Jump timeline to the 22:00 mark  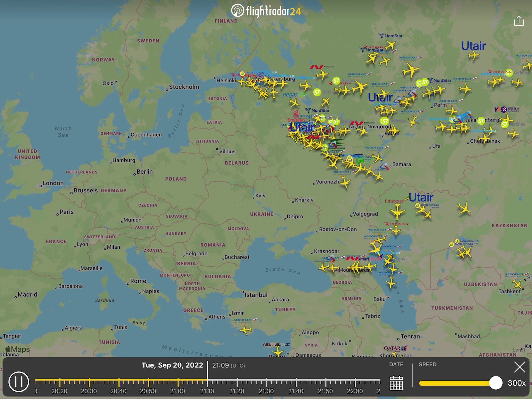coord(355,391)
